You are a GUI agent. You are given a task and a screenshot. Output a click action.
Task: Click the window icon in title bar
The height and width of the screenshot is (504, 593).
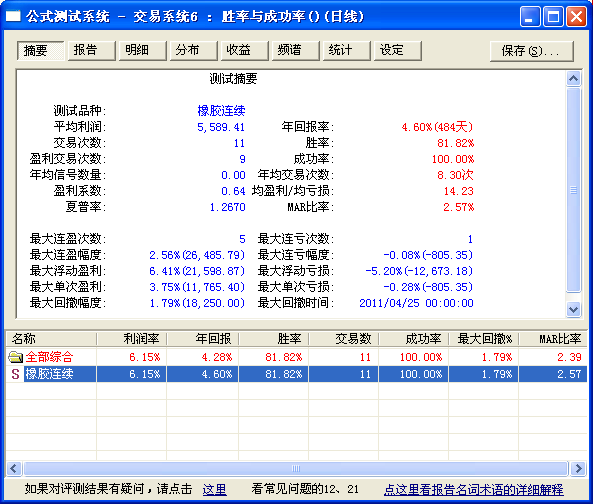[x=13, y=16]
